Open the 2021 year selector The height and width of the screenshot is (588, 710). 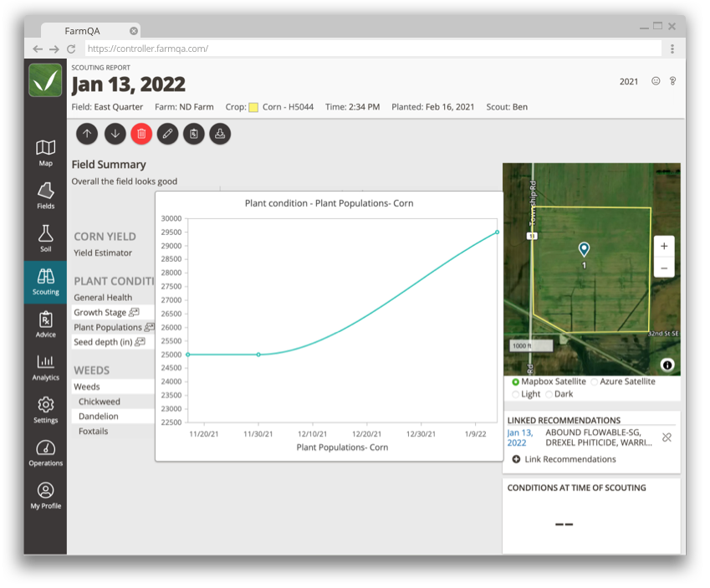click(629, 81)
